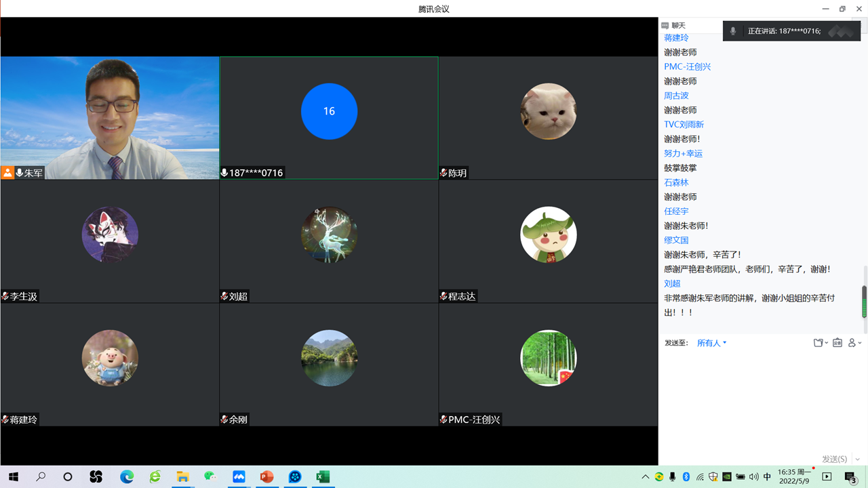Click the 聊天 chat panel header icon
This screenshot has width=868, height=488.
[x=665, y=25]
